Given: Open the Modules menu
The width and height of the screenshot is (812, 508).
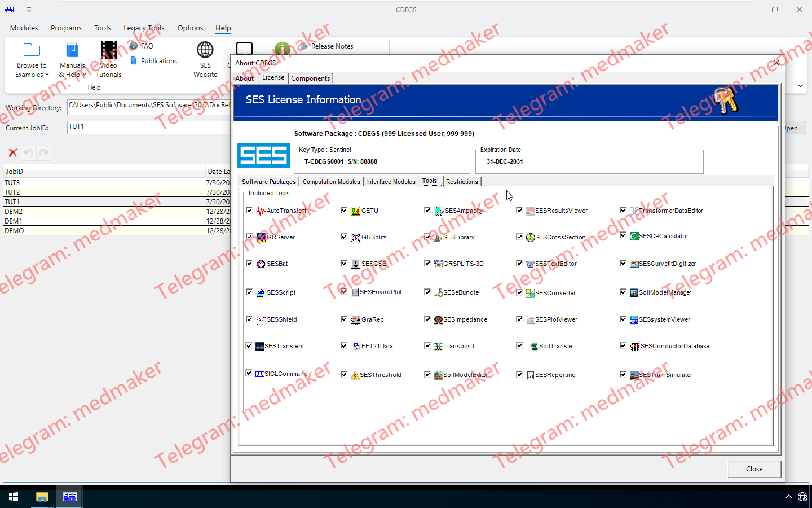Looking at the screenshot, I should 24,28.
